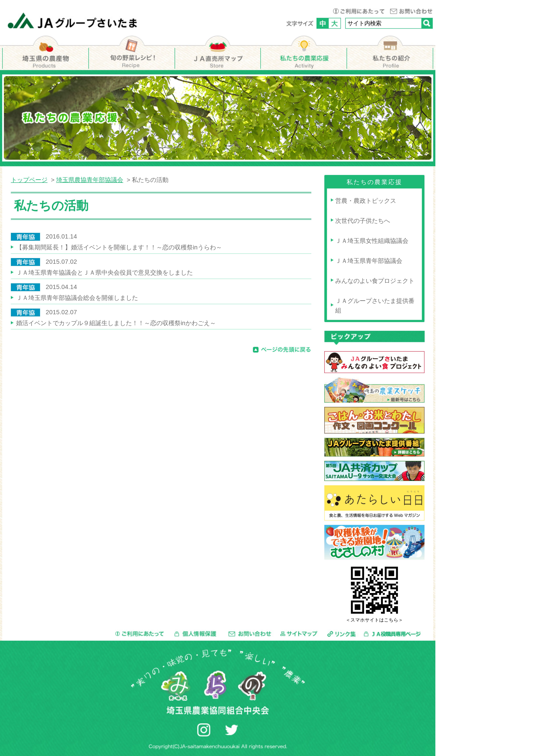Click 青年協 tag beside 2015.04.14
The image size is (559, 756).
(x=25, y=287)
